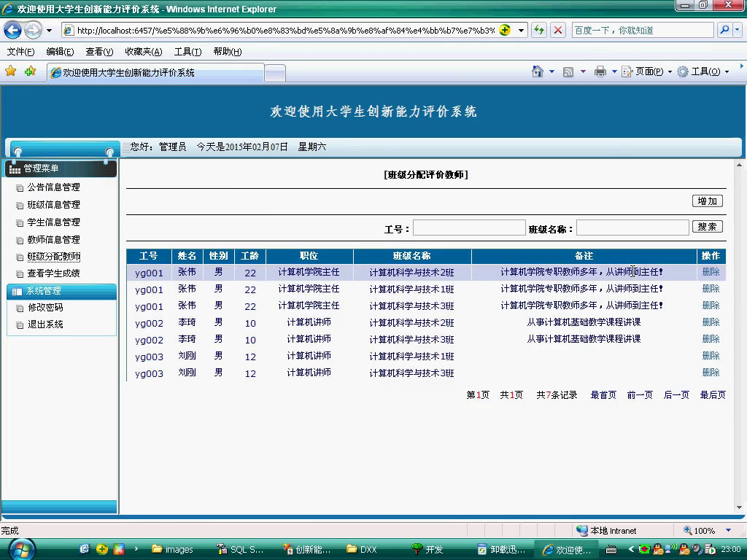Click the Home page icon
This screenshot has height=560, width=747.
click(538, 71)
